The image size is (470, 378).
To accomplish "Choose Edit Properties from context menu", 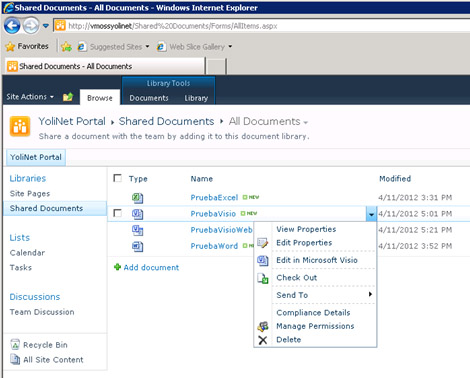I will pyautogui.click(x=304, y=243).
